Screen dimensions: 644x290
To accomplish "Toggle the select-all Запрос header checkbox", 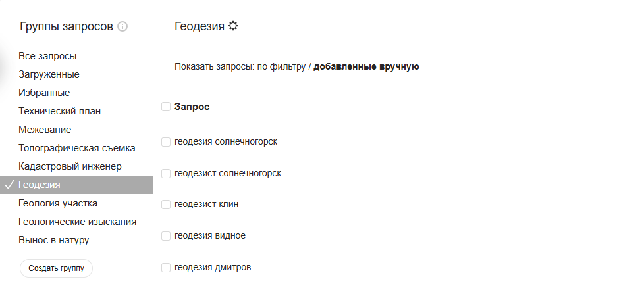I will point(166,107).
